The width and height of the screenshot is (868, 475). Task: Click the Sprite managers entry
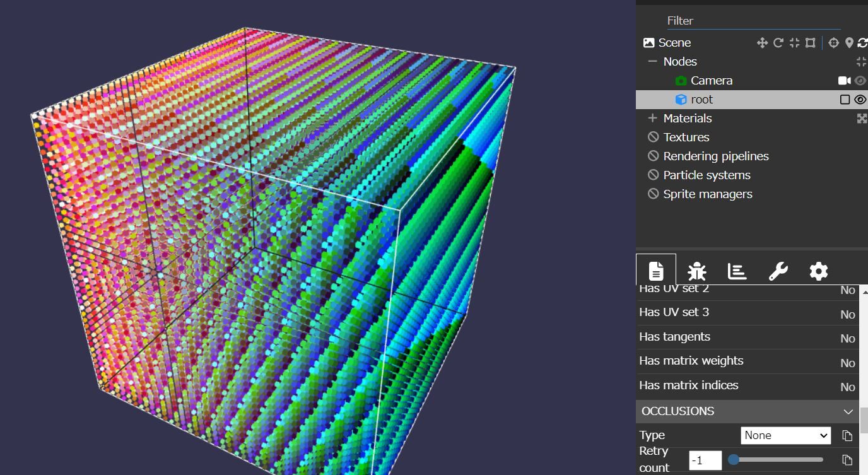(x=708, y=194)
